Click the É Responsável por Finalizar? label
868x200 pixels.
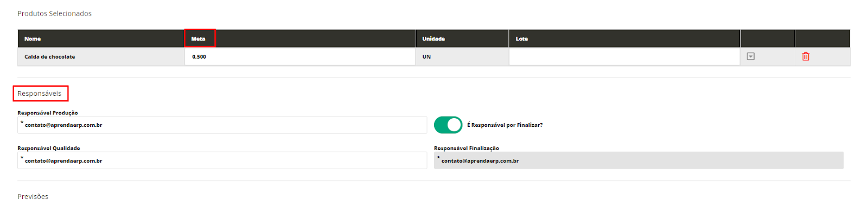[505, 125]
